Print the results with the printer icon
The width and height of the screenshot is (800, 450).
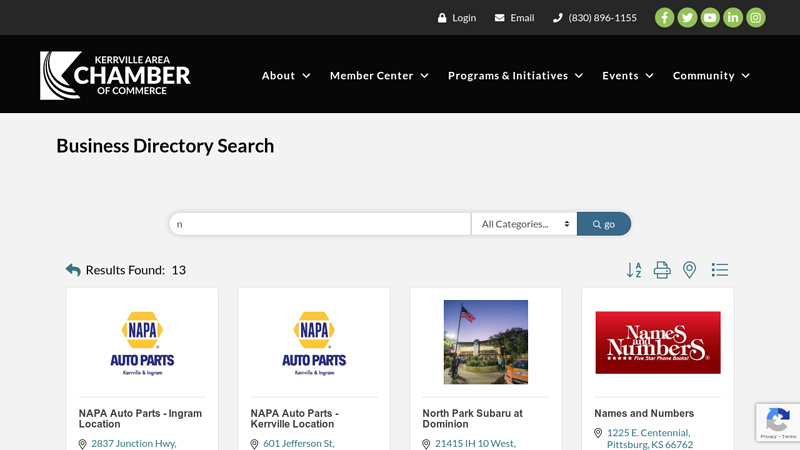pyautogui.click(x=662, y=270)
